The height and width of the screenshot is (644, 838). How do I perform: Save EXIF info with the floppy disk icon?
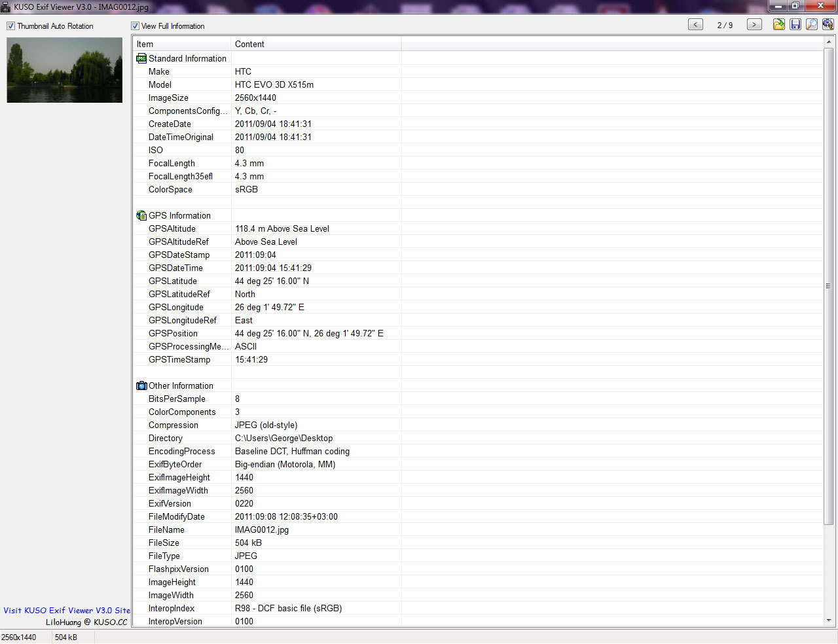[795, 24]
